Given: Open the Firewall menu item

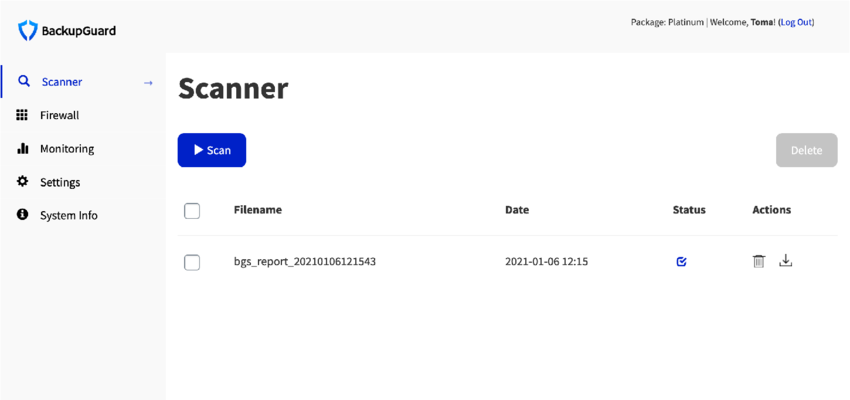Looking at the screenshot, I should click(59, 115).
